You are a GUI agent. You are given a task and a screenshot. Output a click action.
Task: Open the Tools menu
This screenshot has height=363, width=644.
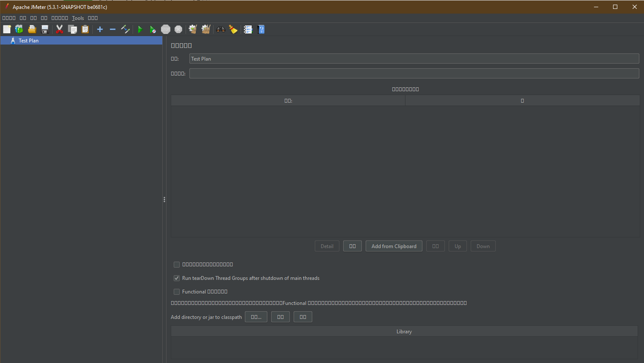click(78, 18)
